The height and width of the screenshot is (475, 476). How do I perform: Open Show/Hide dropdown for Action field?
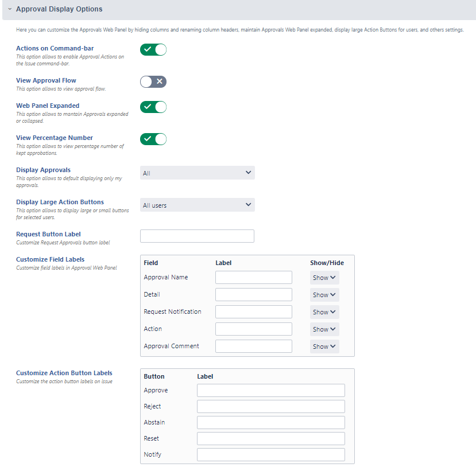324,329
